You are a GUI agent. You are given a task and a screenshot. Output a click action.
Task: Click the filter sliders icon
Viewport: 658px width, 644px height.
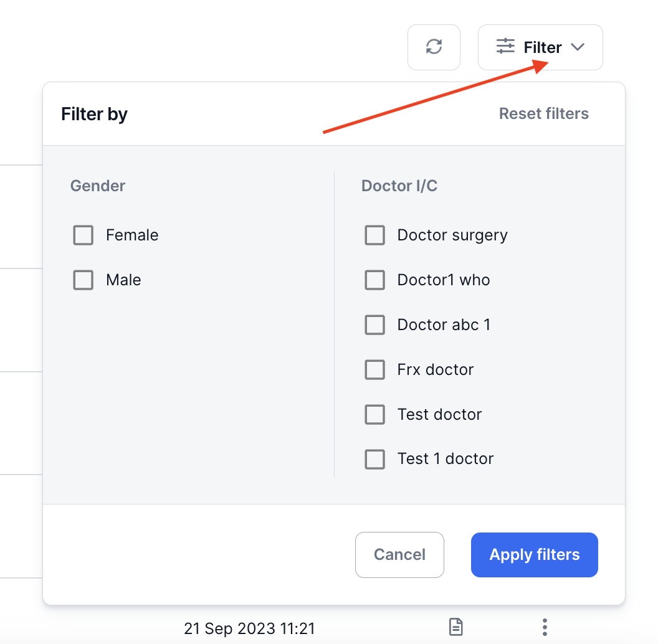pyautogui.click(x=505, y=46)
